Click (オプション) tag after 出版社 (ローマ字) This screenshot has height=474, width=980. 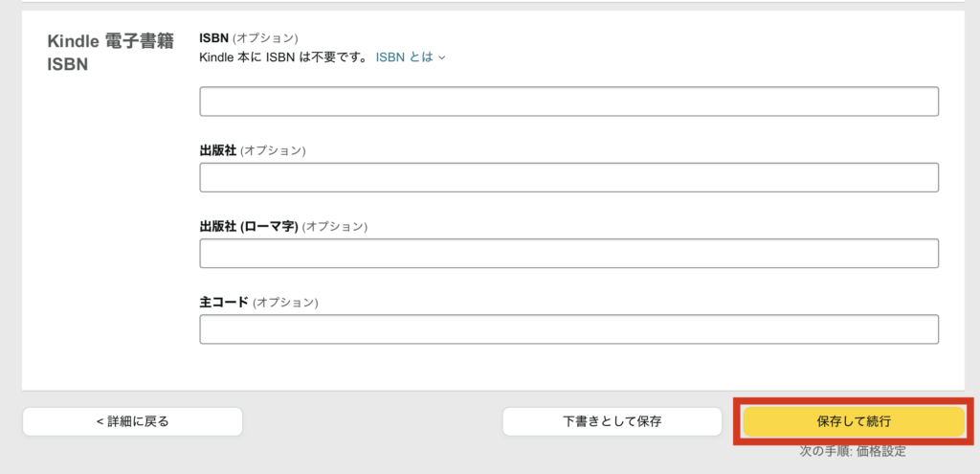click(335, 226)
